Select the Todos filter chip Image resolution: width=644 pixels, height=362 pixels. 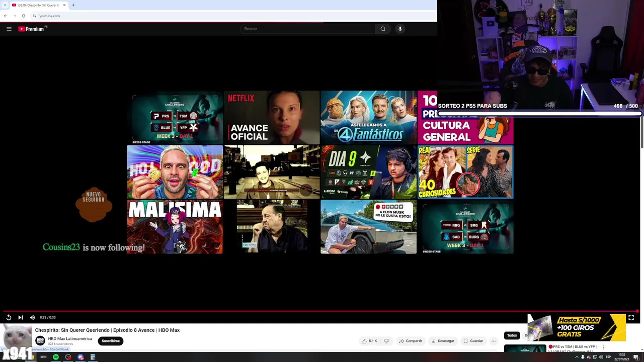click(512, 335)
